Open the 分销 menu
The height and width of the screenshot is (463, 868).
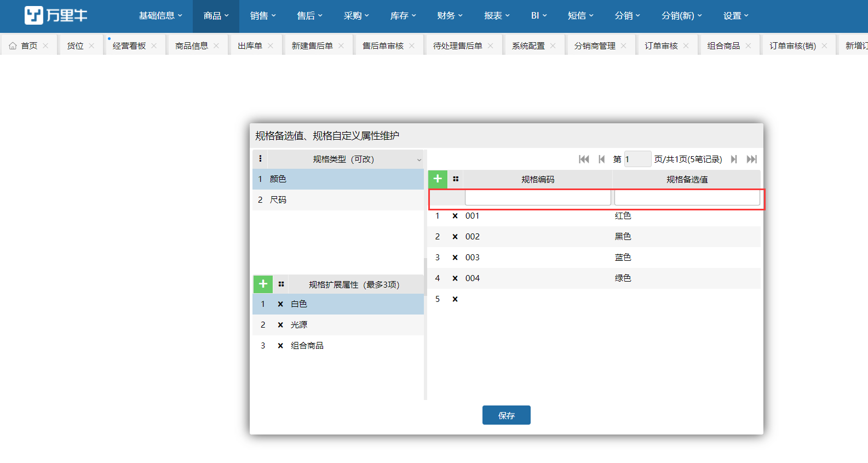tap(628, 16)
